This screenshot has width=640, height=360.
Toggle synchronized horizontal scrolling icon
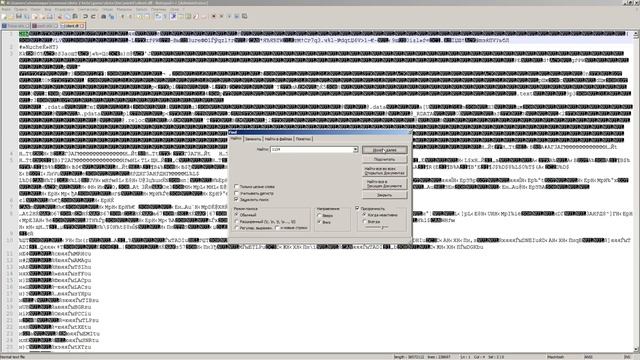147,16
